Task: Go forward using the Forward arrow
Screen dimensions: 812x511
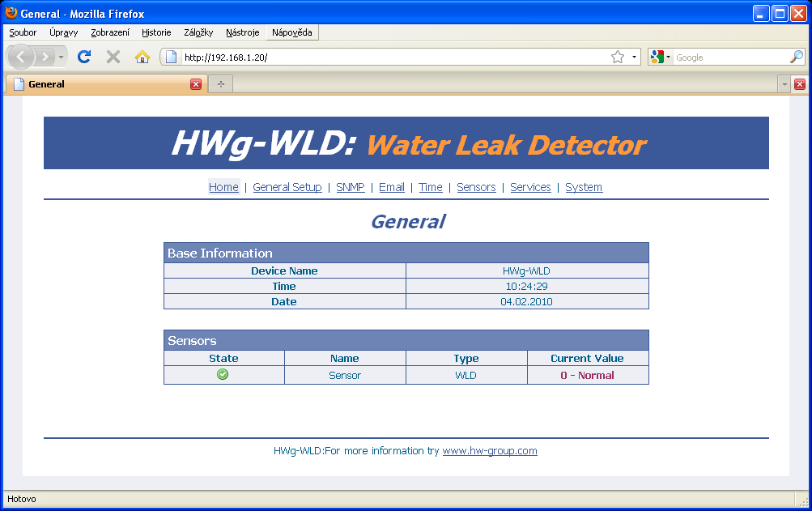Action: [45, 57]
